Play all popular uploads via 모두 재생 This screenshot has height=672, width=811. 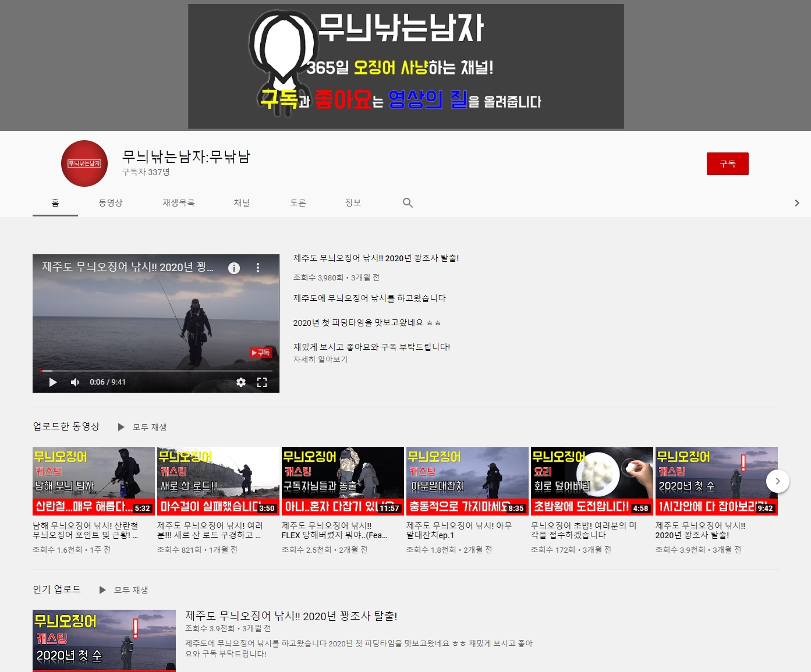pyautogui.click(x=125, y=590)
